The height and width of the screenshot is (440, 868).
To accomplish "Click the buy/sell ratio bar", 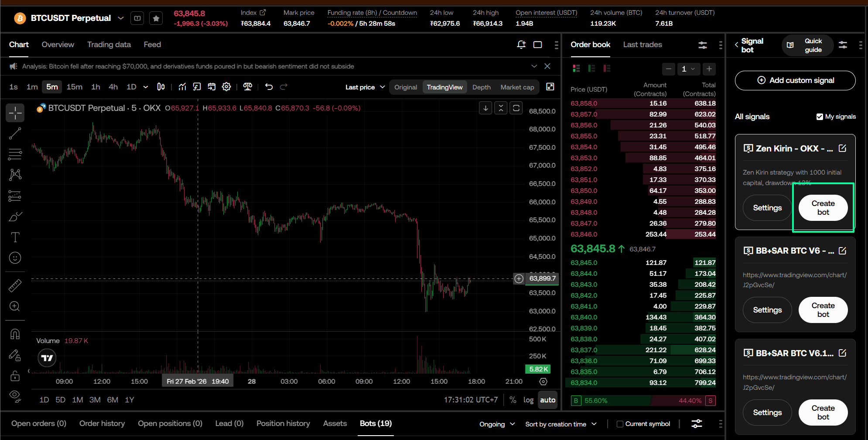I will 643,400.
